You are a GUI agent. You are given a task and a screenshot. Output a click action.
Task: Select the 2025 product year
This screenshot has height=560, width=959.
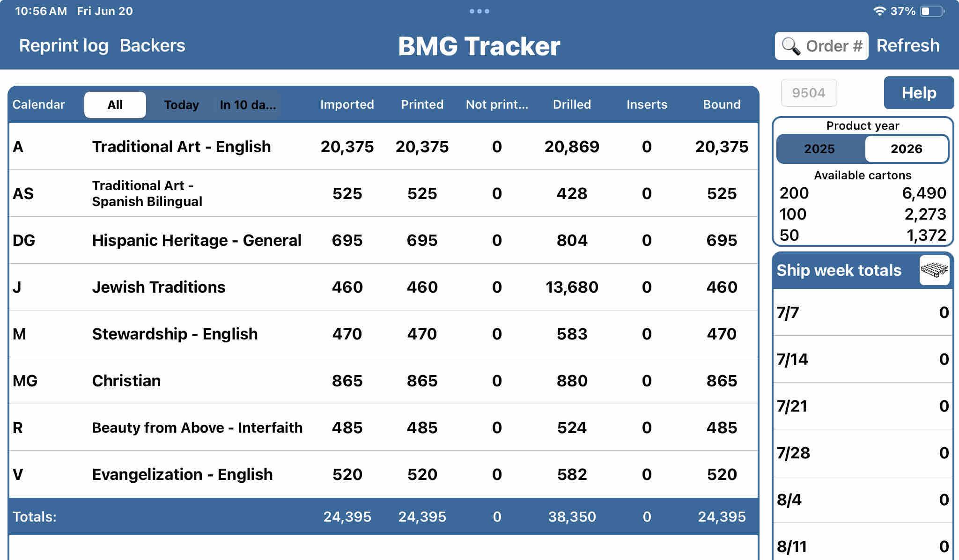coord(819,149)
